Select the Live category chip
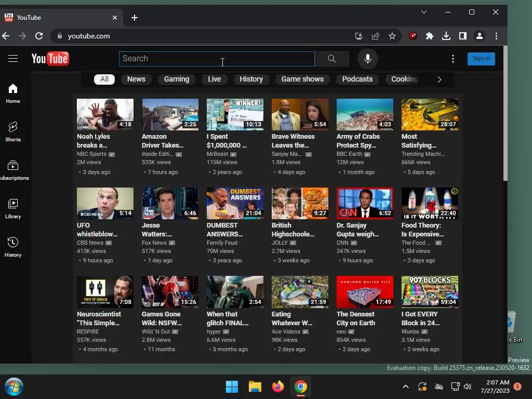Screen dimensions: 532x399 [x=215, y=79]
